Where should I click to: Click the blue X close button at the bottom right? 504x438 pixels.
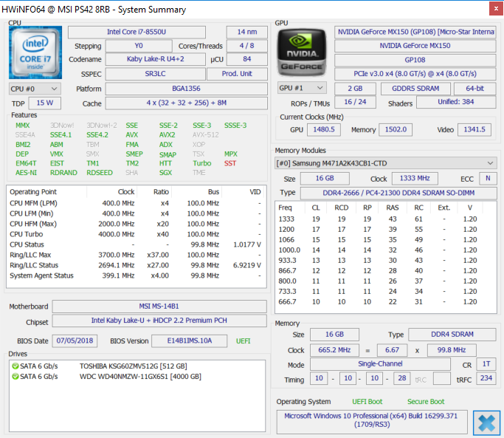(486, 423)
